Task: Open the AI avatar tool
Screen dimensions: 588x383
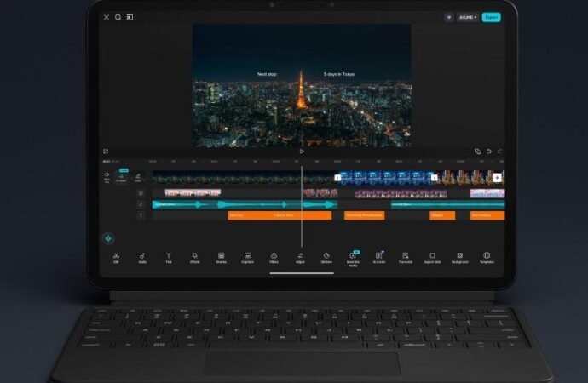Action: (378, 258)
